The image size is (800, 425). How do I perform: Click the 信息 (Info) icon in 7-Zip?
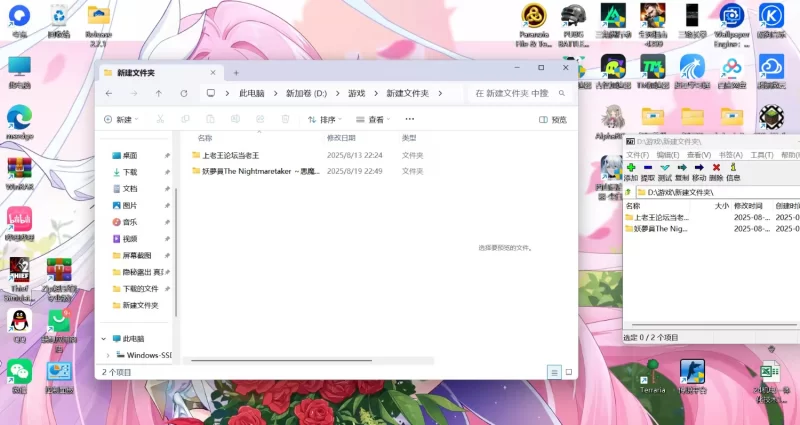(x=733, y=167)
